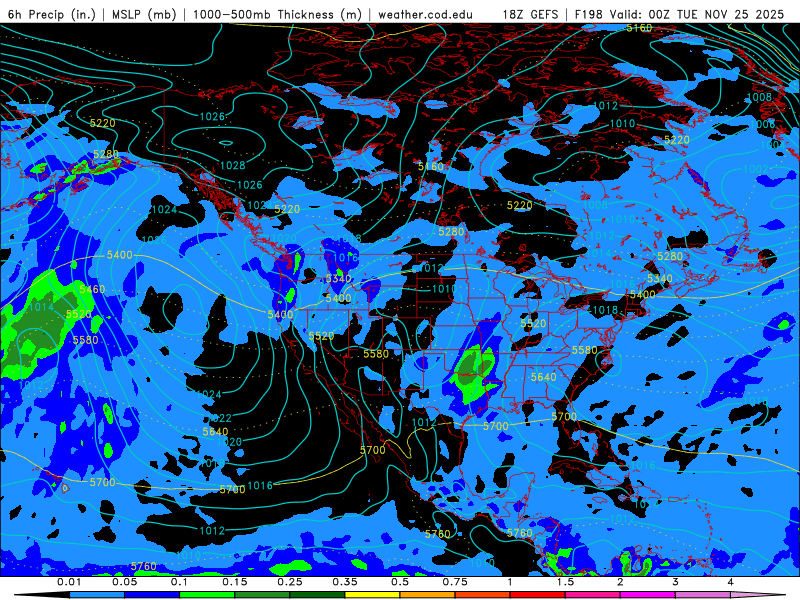Select the medium green 0.15 legend swatch
Image resolution: width=800 pixels, height=600 pixels.
(262, 595)
